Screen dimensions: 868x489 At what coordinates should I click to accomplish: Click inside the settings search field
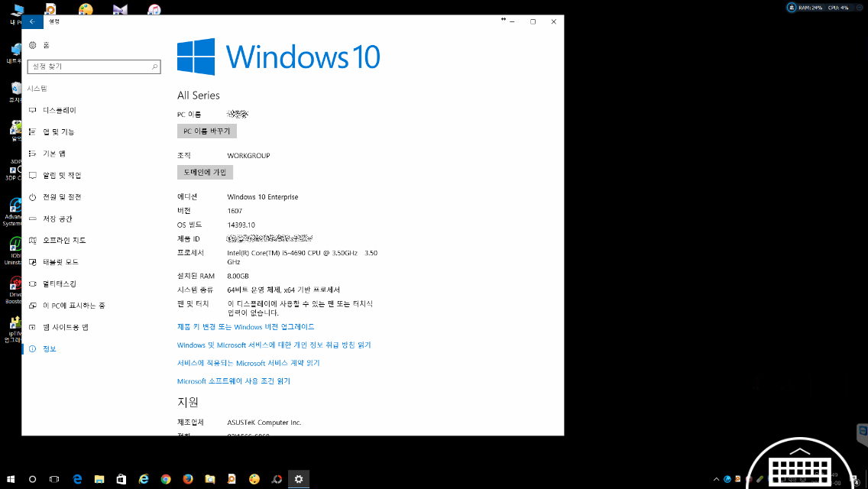point(88,67)
